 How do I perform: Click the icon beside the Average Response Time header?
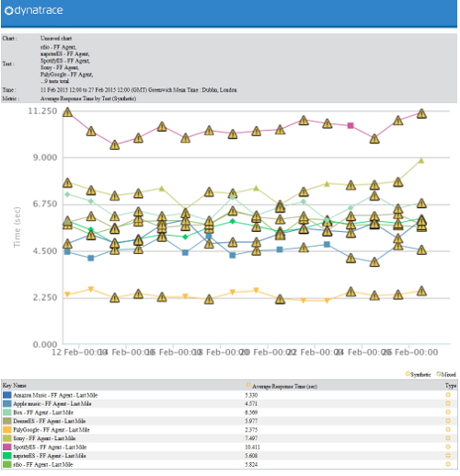coord(248,385)
